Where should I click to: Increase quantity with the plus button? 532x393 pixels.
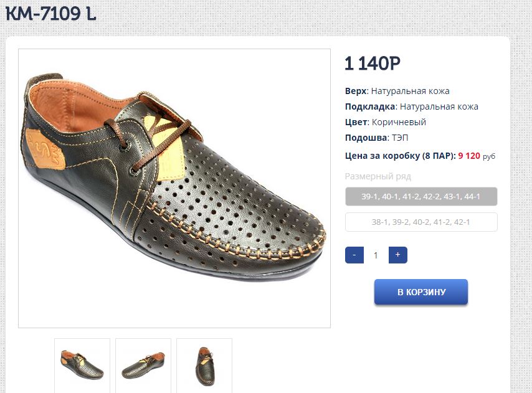coord(397,255)
